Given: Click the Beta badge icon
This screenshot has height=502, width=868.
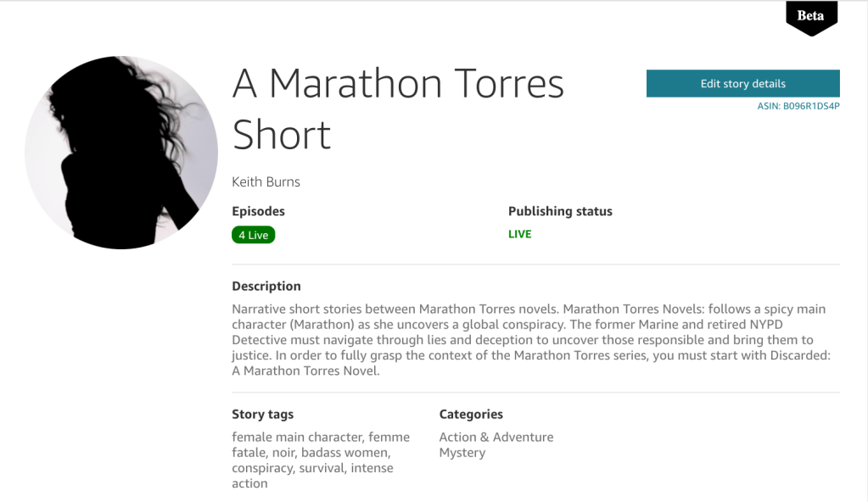Looking at the screenshot, I should click(x=810, y=17).
